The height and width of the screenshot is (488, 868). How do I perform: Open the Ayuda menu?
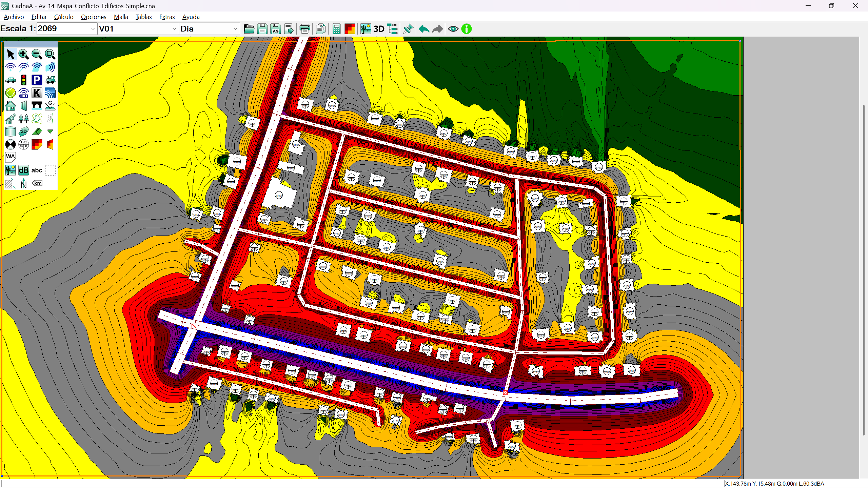pos(191,17)
